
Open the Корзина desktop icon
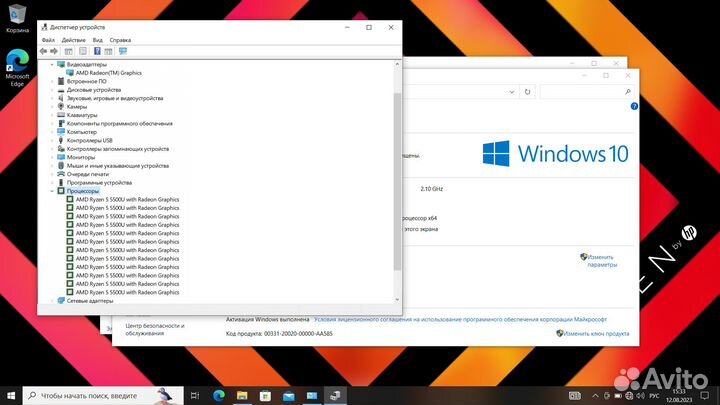[x=17, y=18]
